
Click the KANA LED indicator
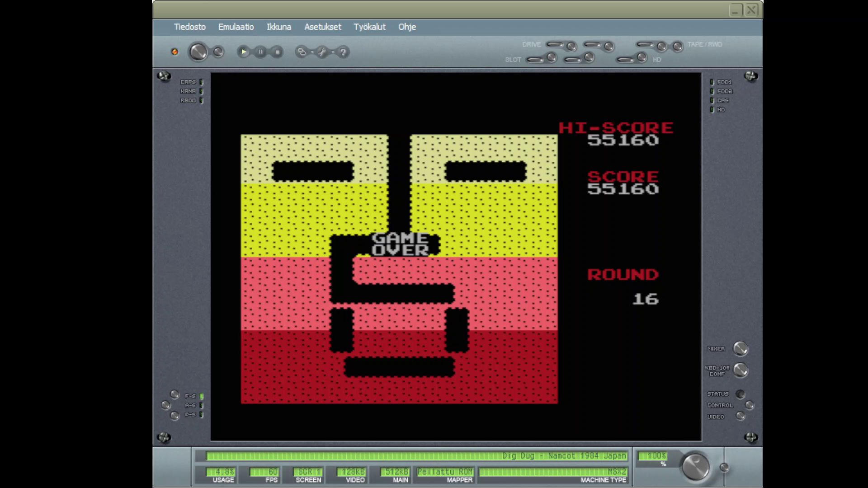[201, 91]
